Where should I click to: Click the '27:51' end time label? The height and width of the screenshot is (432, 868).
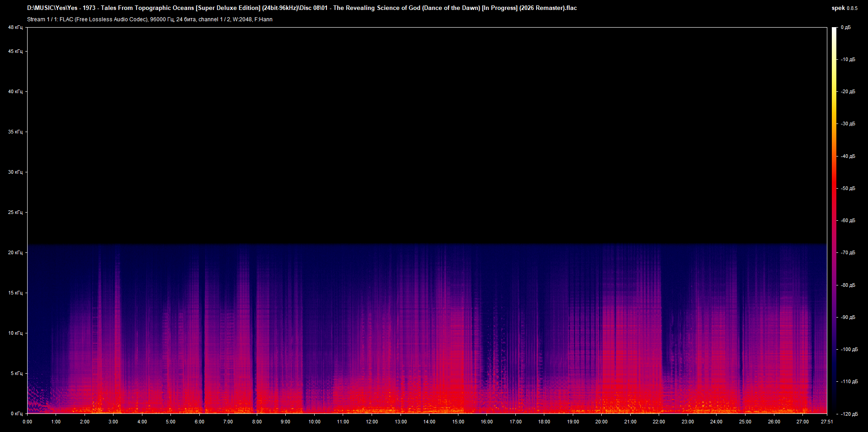[x=827, y=422]
